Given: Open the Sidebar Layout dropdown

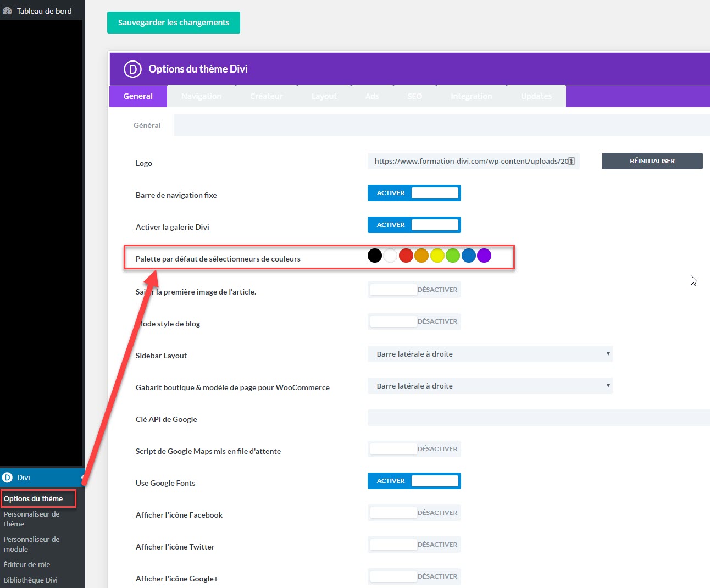Looking at the screenshot, I should [x=490, y=354].
